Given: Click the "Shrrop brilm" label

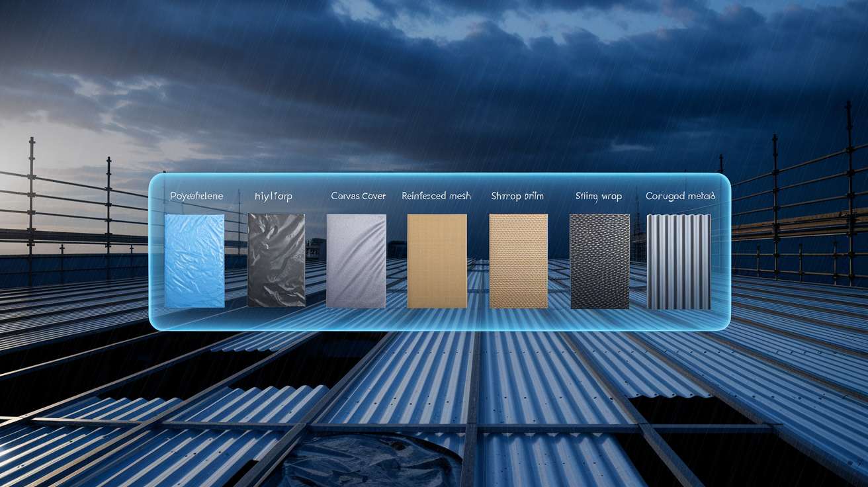Looking at the screenshot, I should click(x=517, y=196).
